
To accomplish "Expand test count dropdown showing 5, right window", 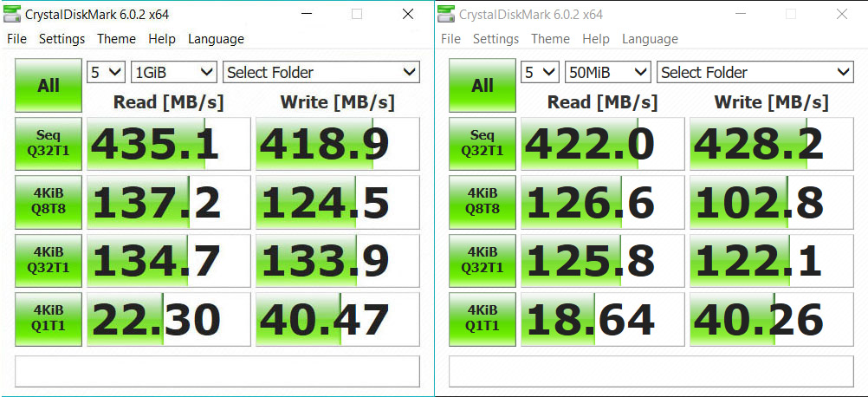I will pos(541,72).
